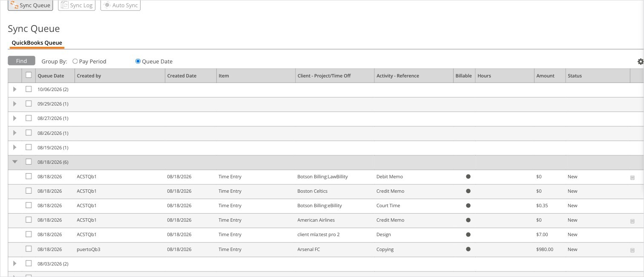Image resolution: width=644 pixels, height=277 pixels.
Task: Click the 10/06/2026 (2) group label
Action: (53, 89)
